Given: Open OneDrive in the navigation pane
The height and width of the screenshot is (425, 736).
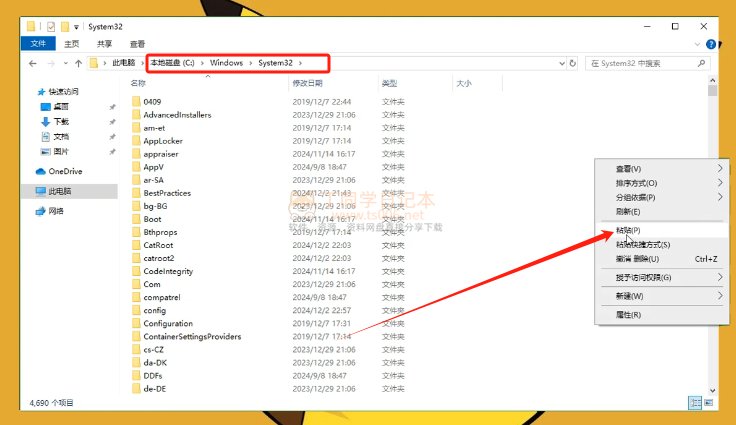Looking at the screenshot, I should [65, 171].
